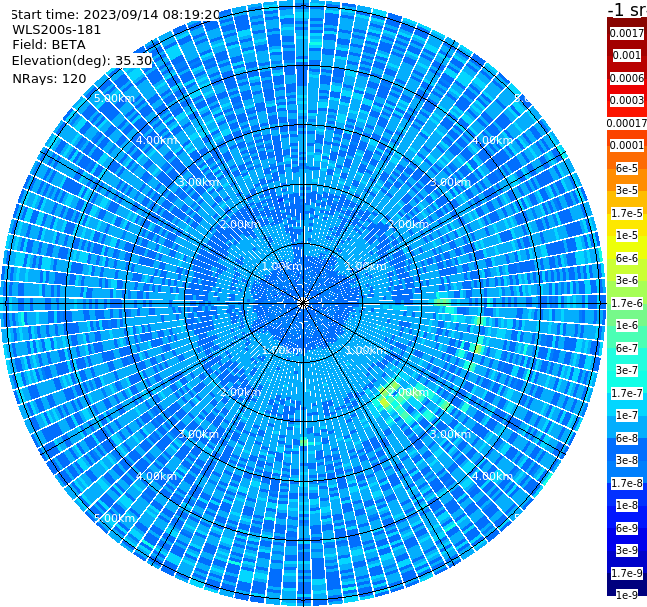Select the 6e-5 colorbar value
Image resolution: width=647 pixels, height=607 pixels.
pos(627,168)
